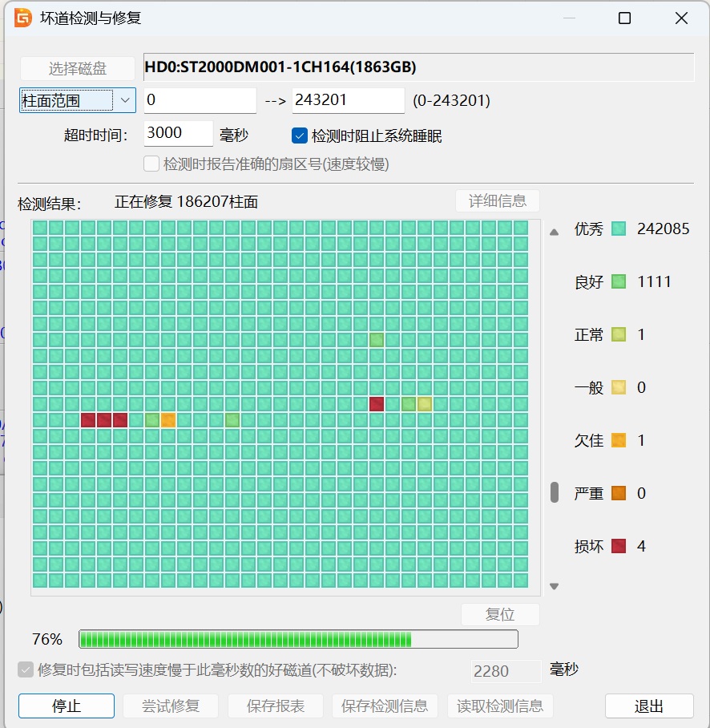Image resolution: width=710 pixels, height=728 pixels.
Task: Click the 76% progress label
Action: click(46, 639)
